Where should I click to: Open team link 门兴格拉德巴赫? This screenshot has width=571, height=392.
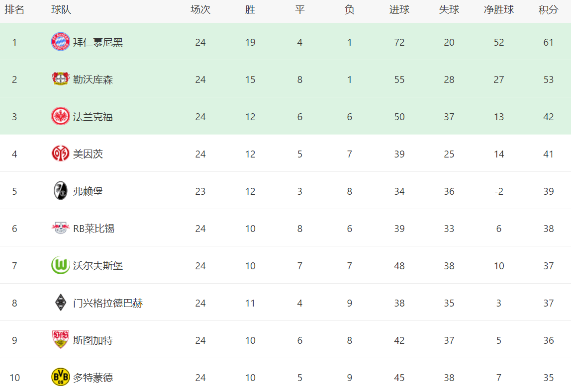108,303
